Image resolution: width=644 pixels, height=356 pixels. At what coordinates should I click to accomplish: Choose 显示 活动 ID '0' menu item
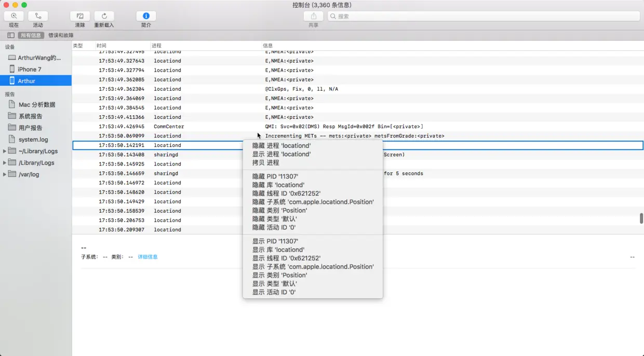313,292
